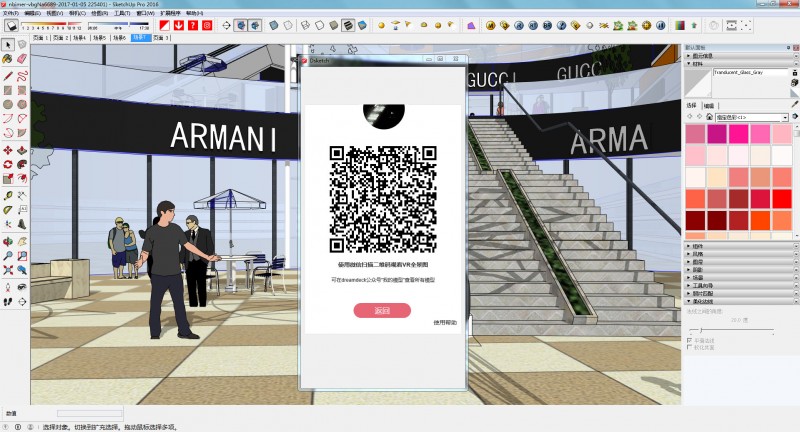
Task: Pick the magenta swatch in top row
Action: (717, 134)
